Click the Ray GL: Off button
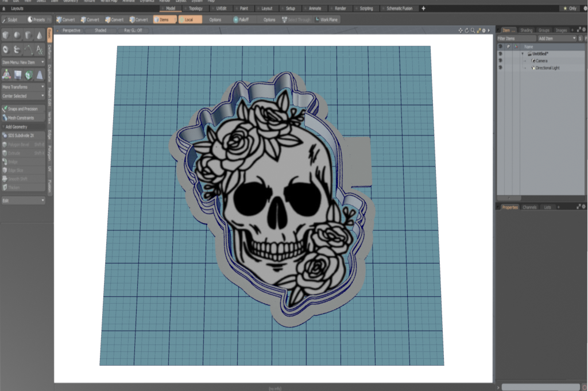The image size is (588, 391). 133,30
